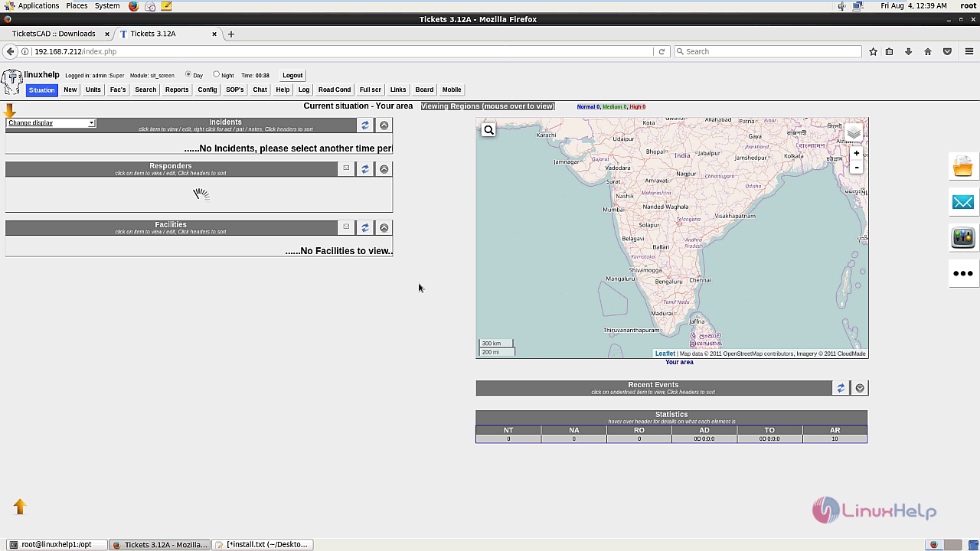Refresh the Incidents list

tap(365, 126)
